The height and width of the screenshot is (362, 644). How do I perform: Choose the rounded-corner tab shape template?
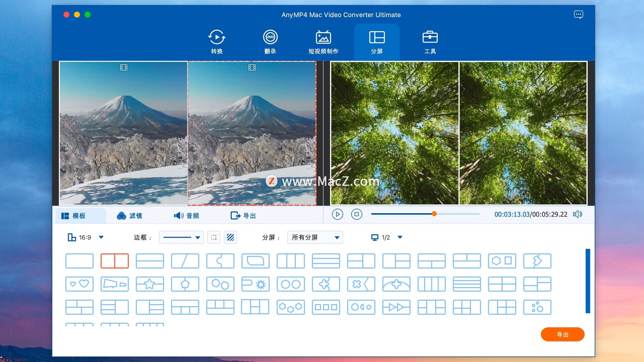pyautogui.click(x=256, y=261)
